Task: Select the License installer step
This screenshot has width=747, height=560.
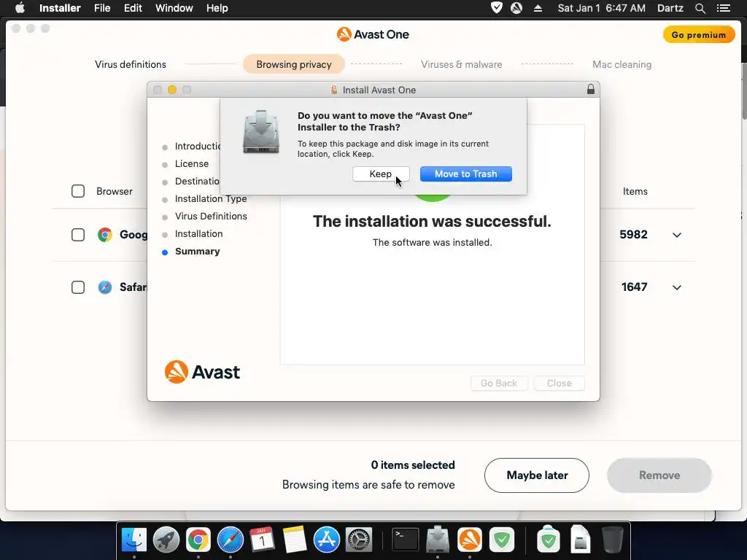Action: pyautogui.click(x=192, y=164)
